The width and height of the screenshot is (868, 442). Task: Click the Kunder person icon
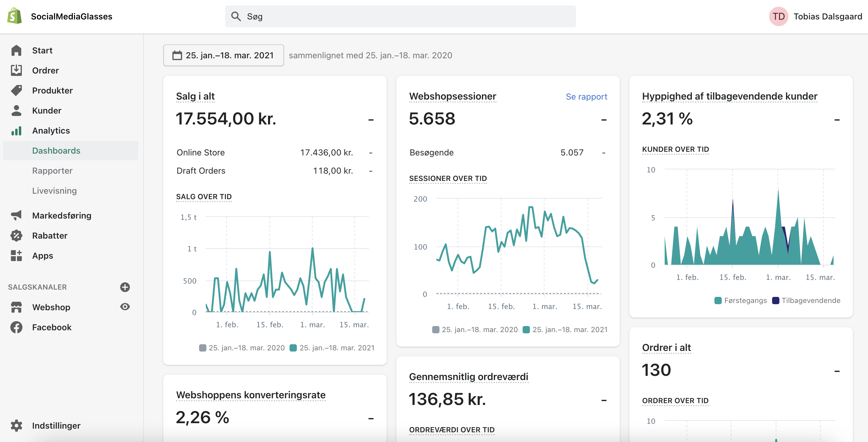[x=16, y=110]
